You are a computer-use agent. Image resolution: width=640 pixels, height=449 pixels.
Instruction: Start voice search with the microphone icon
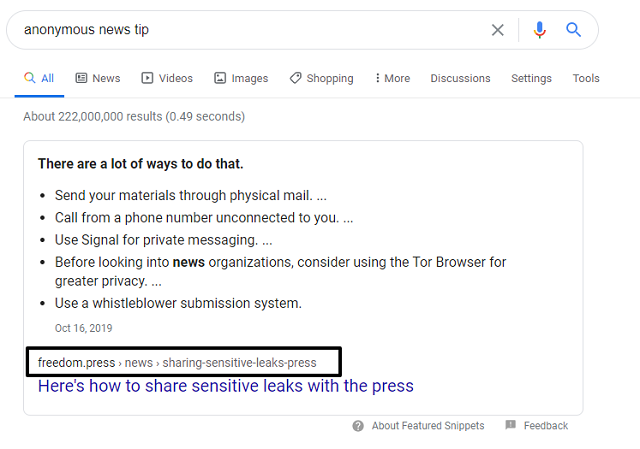pyautogui.click(x=540, y=30)
